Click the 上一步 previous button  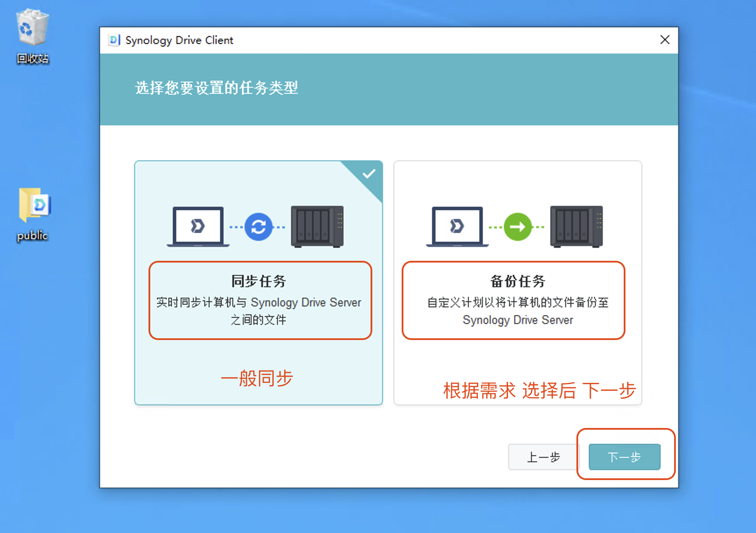coord(544,457)
